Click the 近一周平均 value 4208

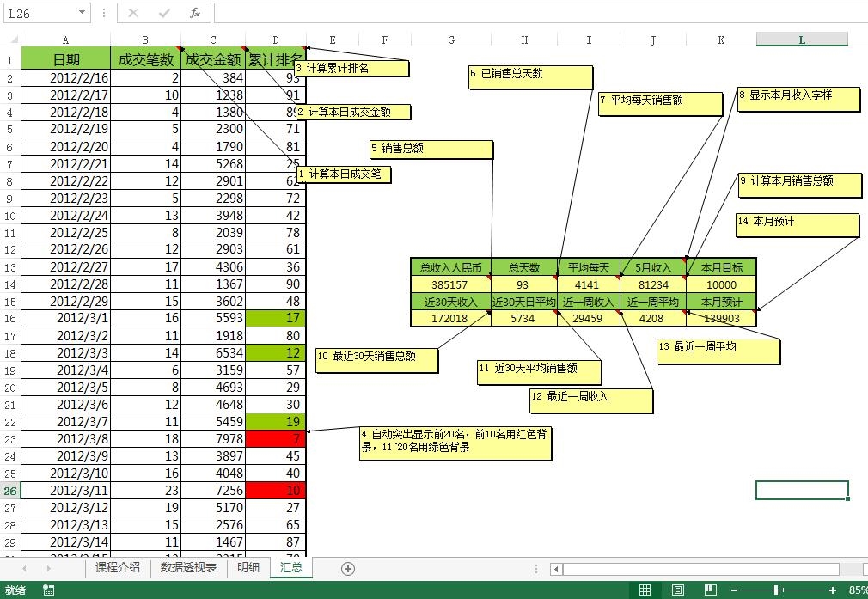tap(652, 318)
